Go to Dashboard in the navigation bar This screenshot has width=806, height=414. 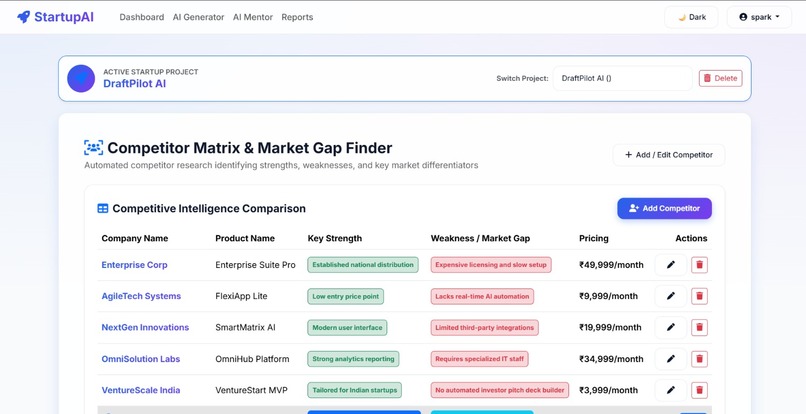[142, 17]
